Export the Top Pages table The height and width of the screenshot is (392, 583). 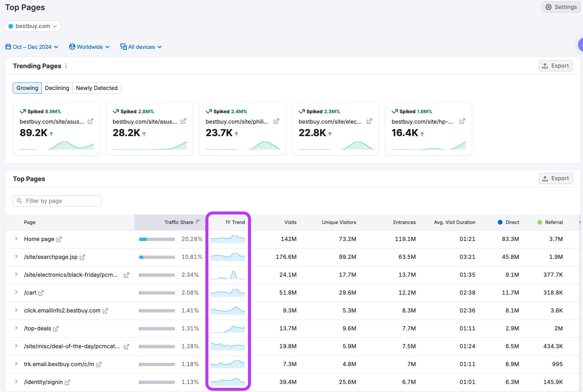pos(555,178)
